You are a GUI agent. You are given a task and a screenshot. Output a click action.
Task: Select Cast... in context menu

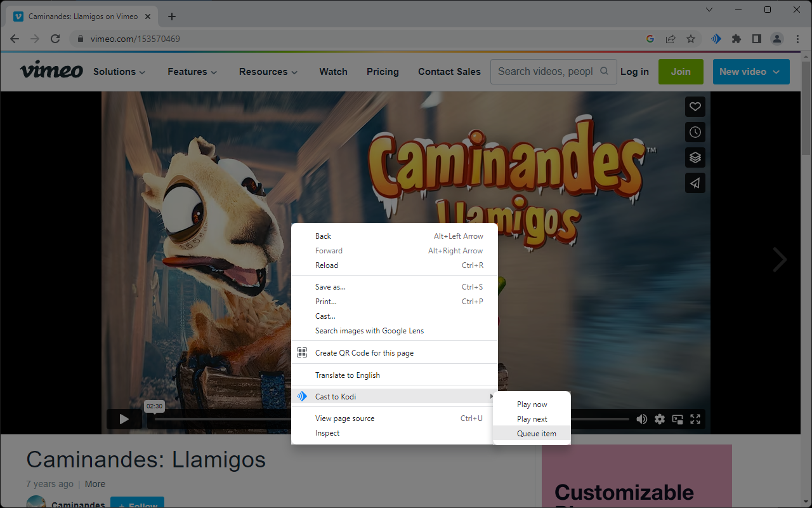click(x=395, y=316)
